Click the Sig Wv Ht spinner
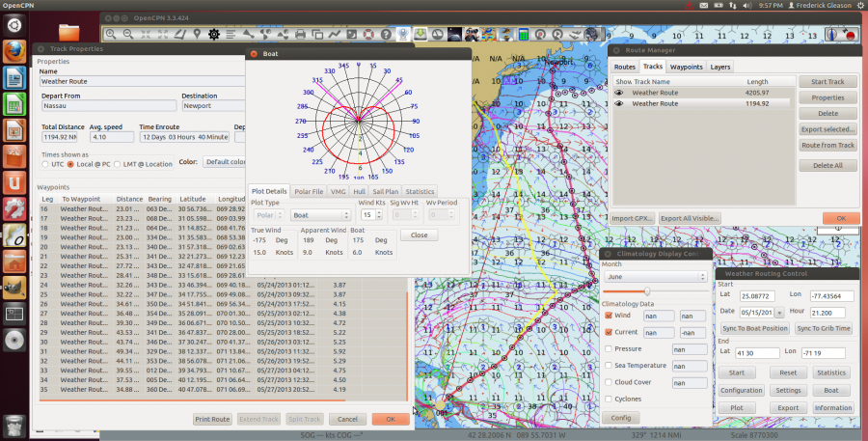This screenshot has width=868, height=441. pyautogui.click(x=405, y=215)
